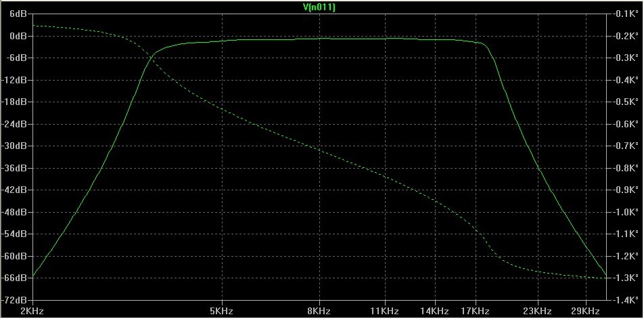Click the -1.4K° phase axis label
The width and height of the screenshot is (644, 319).
(x=626, y=300)
